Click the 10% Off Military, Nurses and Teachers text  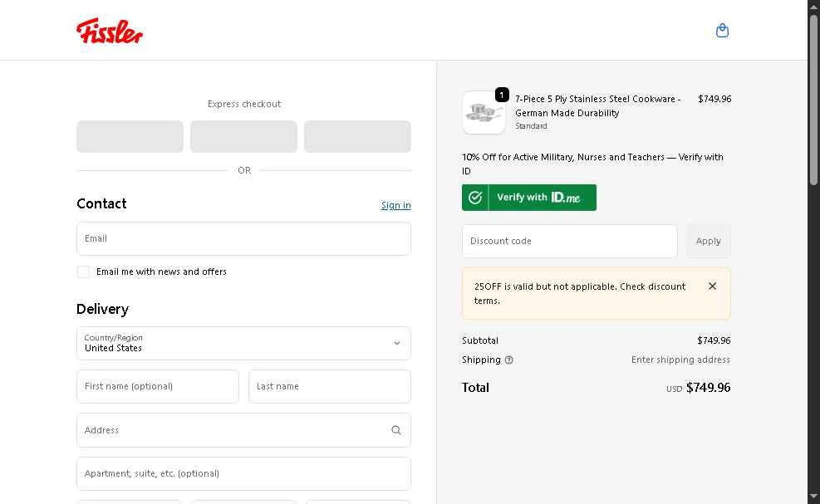[592, 164]
